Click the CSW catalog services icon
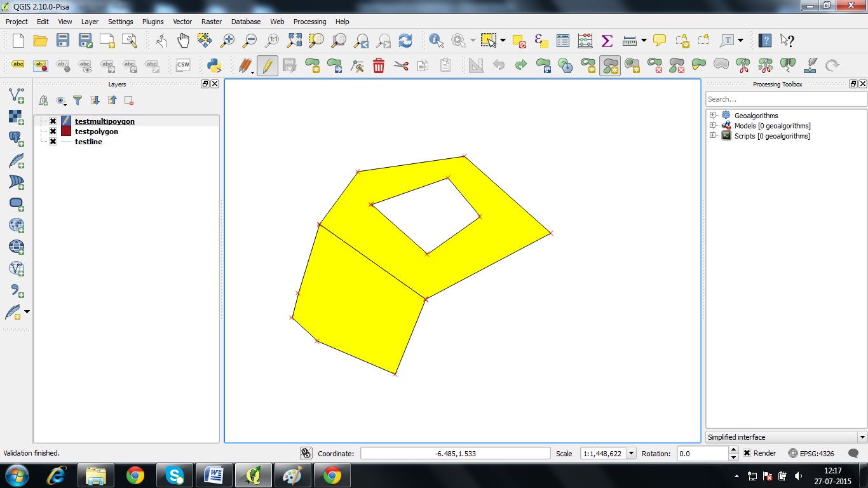 pos(183,65)
